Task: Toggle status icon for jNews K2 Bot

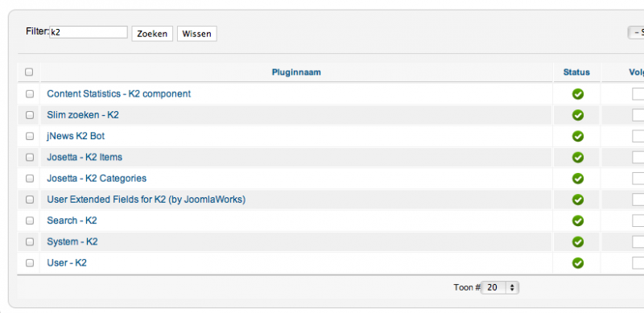Action: [x=578, y=136]
